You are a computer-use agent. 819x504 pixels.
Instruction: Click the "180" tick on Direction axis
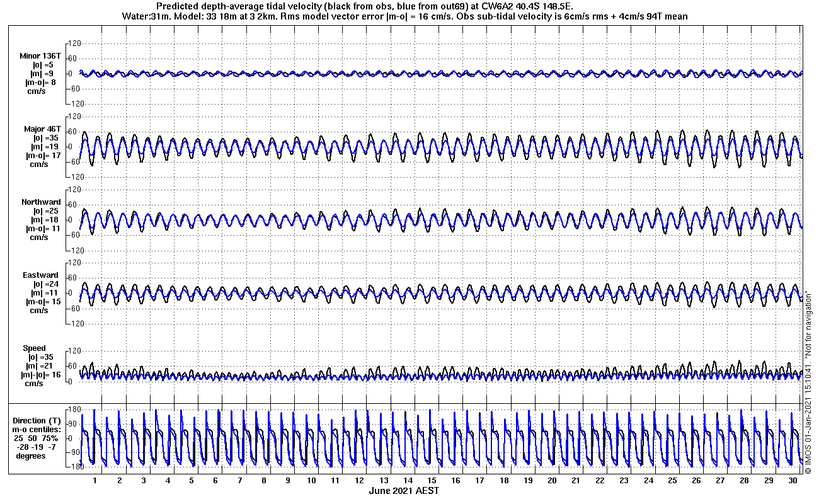[x=74, y=409]
